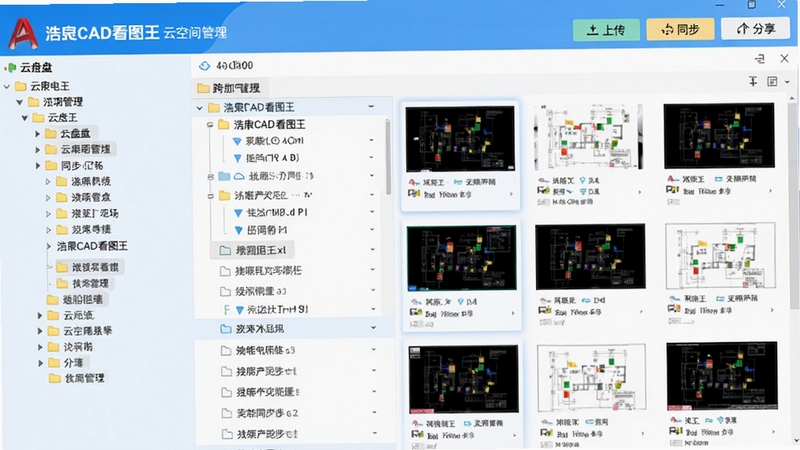Open the top-middle white floor plan thumbnail
Viewport: 800px width, 450px height.
point(589,137)
